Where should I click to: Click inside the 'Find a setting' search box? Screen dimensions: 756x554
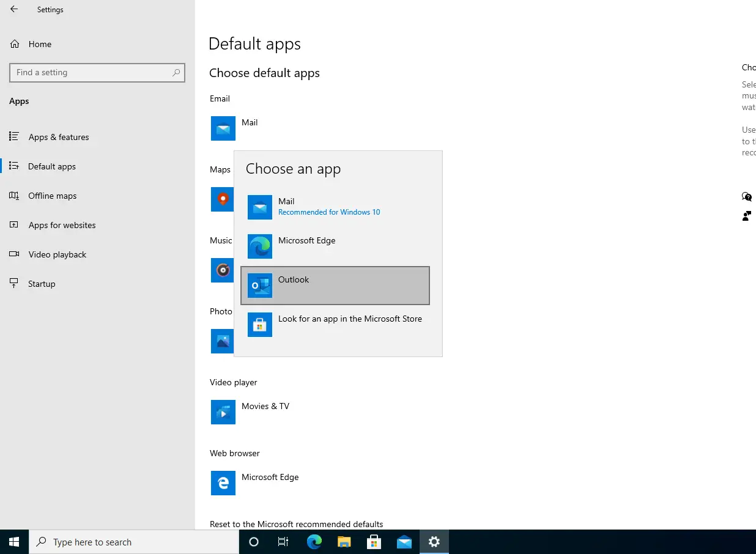tap(97, 72)
